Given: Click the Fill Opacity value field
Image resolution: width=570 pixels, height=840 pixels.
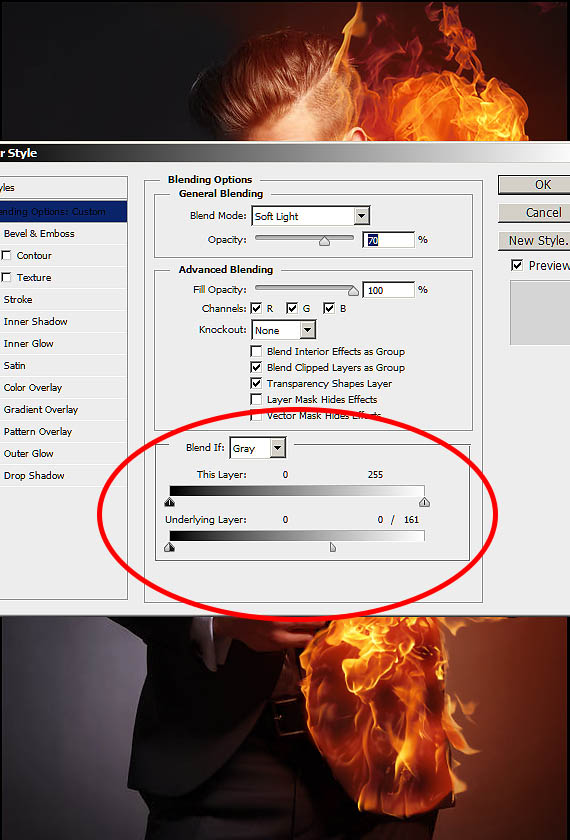Looking at the screenshot, I should coord(388,290).
